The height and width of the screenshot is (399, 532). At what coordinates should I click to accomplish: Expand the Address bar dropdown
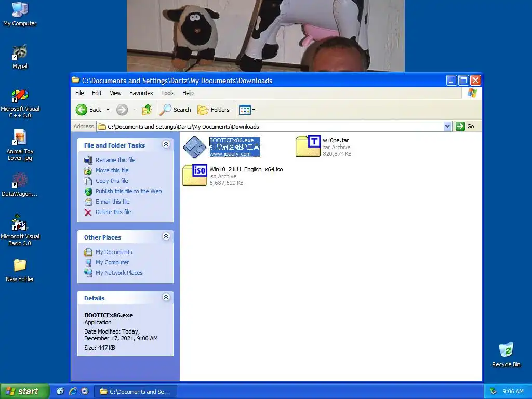447,126
